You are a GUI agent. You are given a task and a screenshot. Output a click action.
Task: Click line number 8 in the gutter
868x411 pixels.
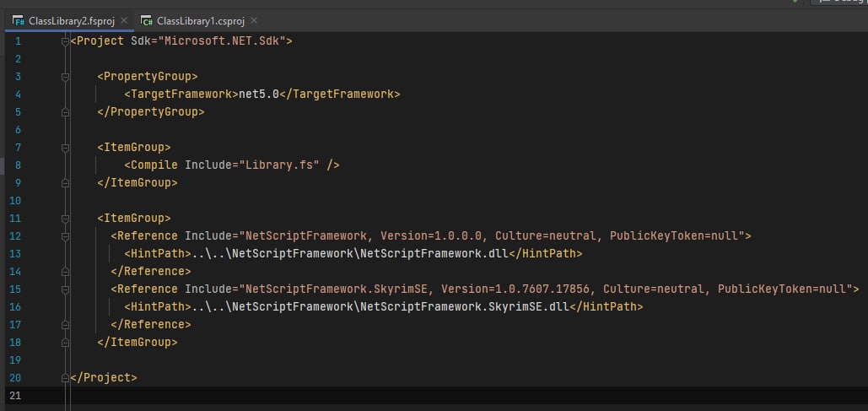tap(19, 165)
